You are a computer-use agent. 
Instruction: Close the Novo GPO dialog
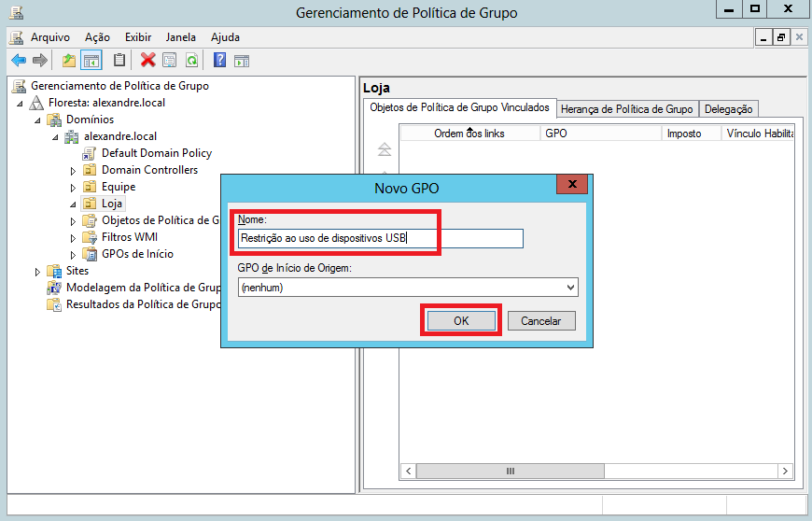tap(572, 184)
